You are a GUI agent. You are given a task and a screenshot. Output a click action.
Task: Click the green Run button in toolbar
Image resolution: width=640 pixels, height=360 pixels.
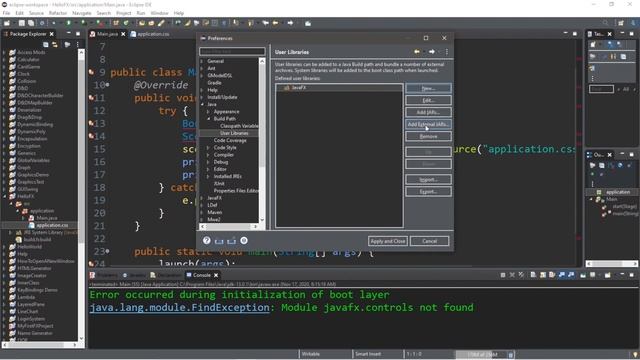coord(69,23)
